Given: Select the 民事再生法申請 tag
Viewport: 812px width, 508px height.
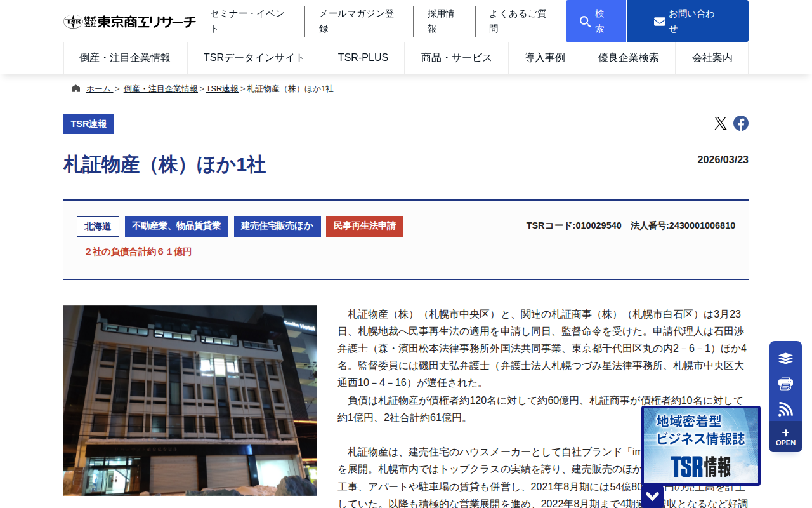Looking at the screenshot, I should point(365,226).
